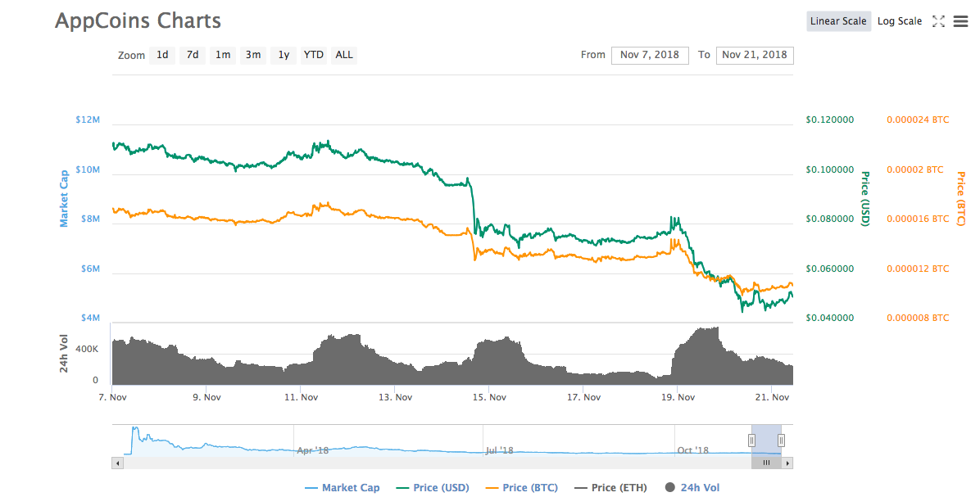The width and height of the screenshot is (980, 497).
Task: Switch chart to Log Scale
Action: pyautogui.click(x=900, y=21)
